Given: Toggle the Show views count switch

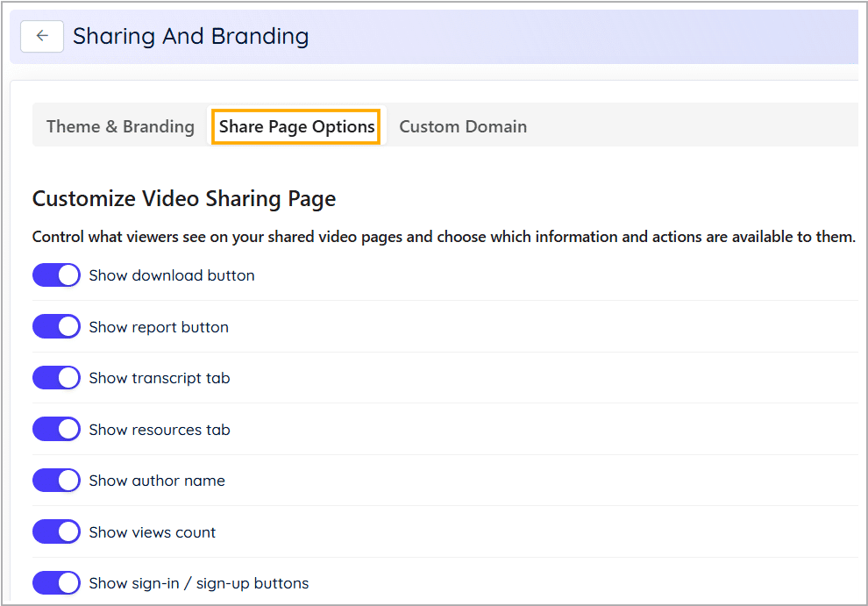Looking at the screenshot, I should coord(56,531).
